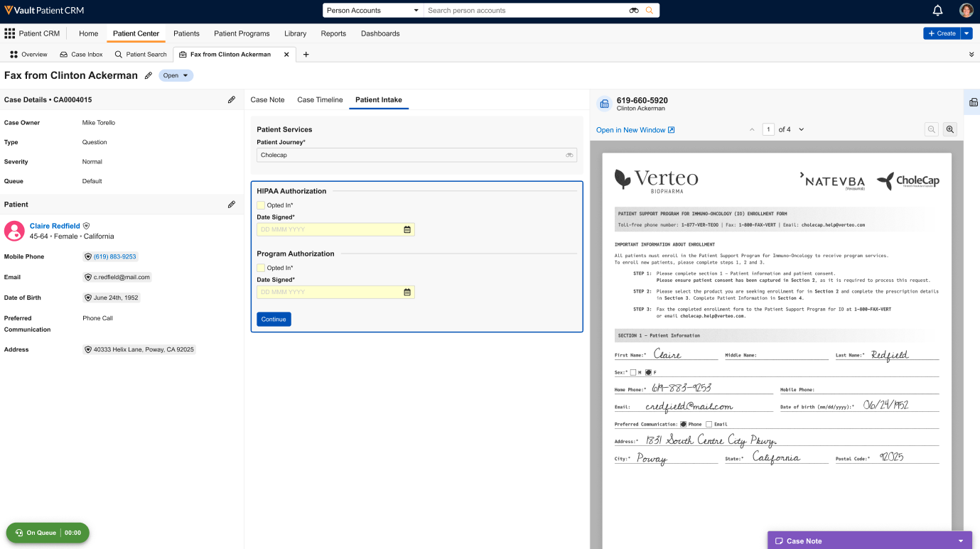This screenshot has width=980, height=549.
Task: Click the Program Authorization Date Signed field
Action: tap(329, 292)
